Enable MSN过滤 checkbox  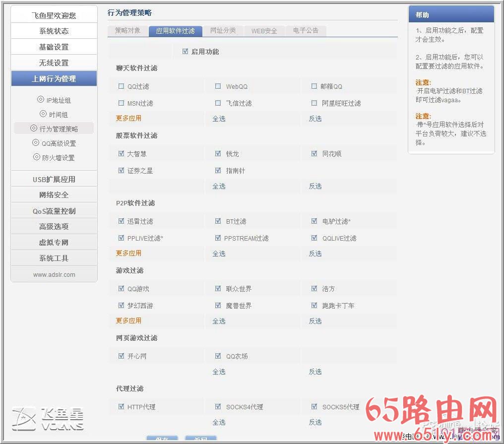[121, 103]
